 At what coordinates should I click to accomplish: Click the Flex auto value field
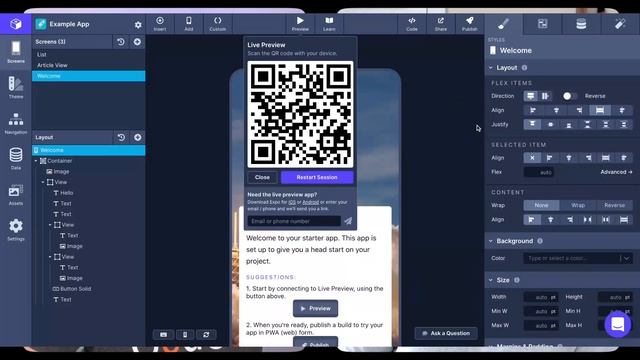coord(539,172)
